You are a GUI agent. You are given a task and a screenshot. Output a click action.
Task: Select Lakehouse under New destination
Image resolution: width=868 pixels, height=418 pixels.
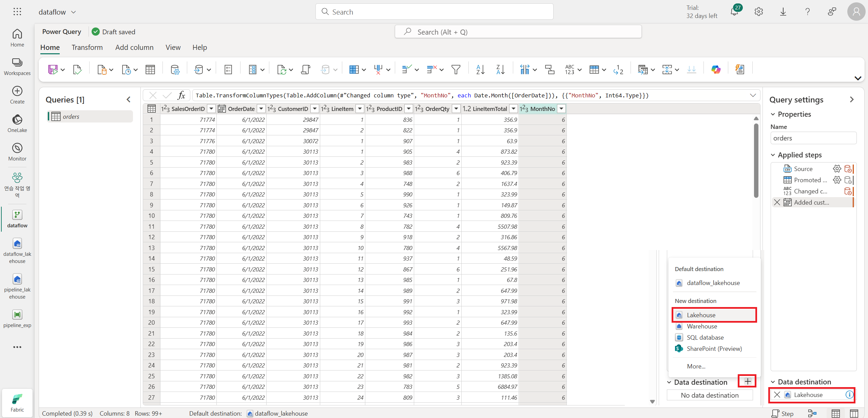tap(701, 315)
